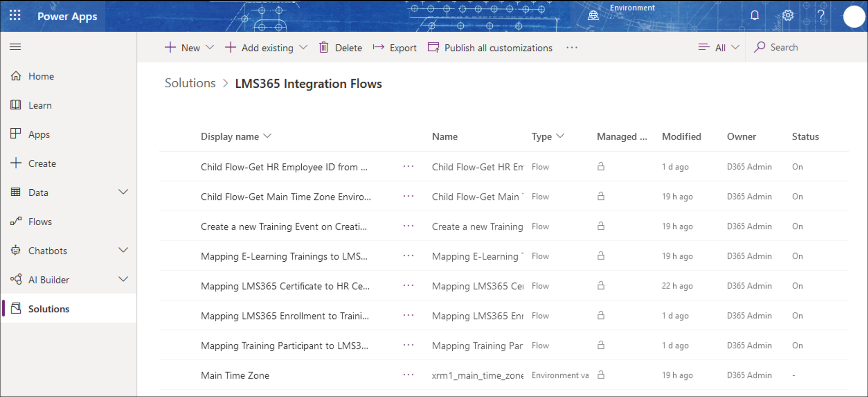Open ellipsis for Mapping E-Learning Trainings row
The width and height of the screenshot is (868, 397).
408,256
